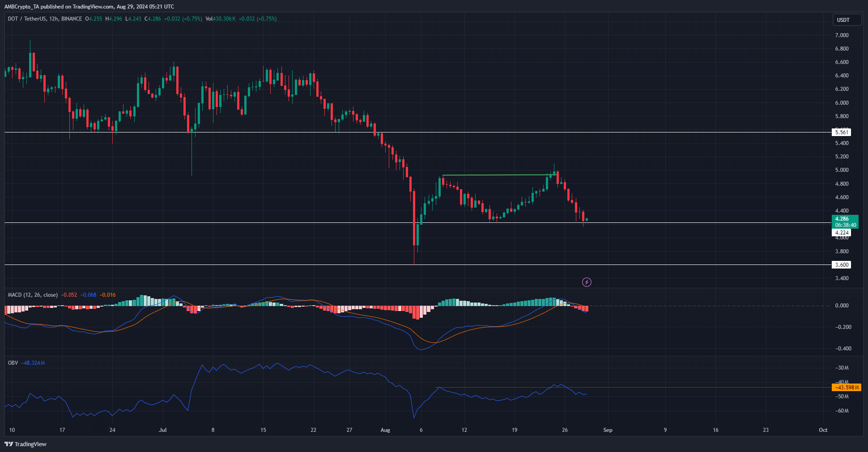Click the closing price C4.286 readout

point(153,19)
